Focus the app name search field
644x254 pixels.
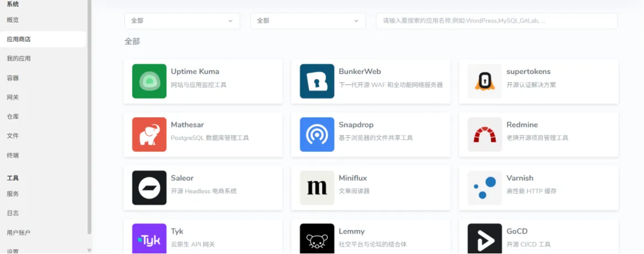(x=497, y=21)
